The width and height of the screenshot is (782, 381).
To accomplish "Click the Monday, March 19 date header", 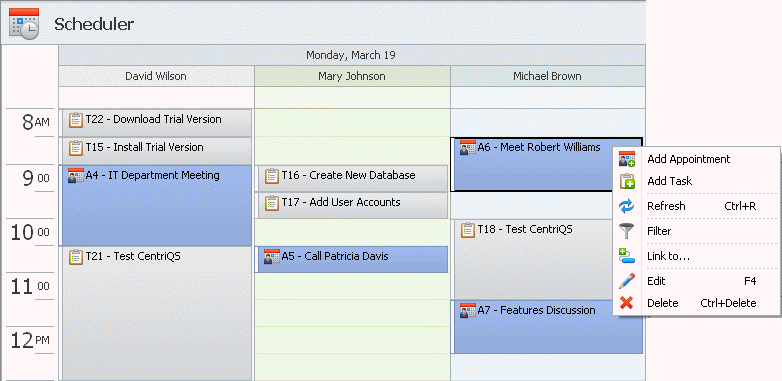I will pyautogui.click(x=352, y=55).
